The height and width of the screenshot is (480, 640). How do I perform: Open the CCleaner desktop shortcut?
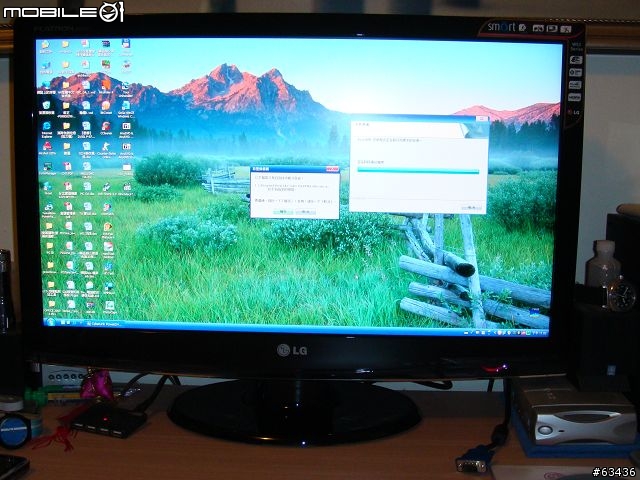pyautogui.click(x=106, y=129)
